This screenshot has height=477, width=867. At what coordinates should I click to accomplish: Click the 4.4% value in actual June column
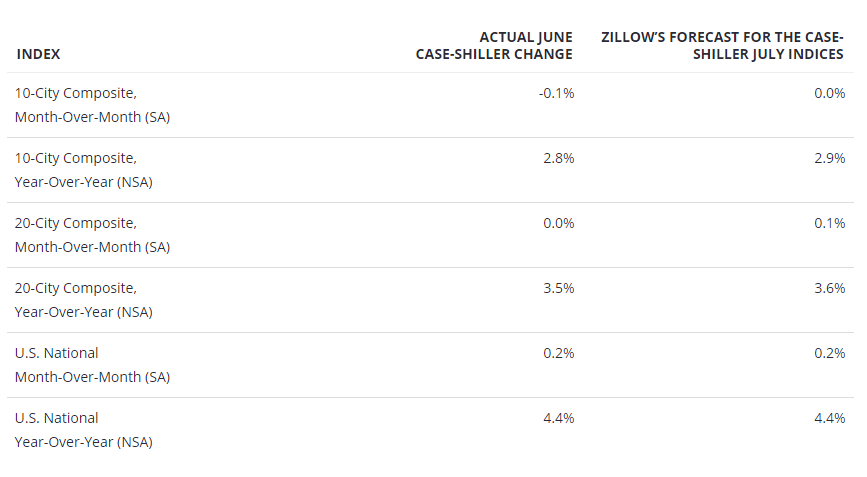pyautogui.click(x=558, y=418)
